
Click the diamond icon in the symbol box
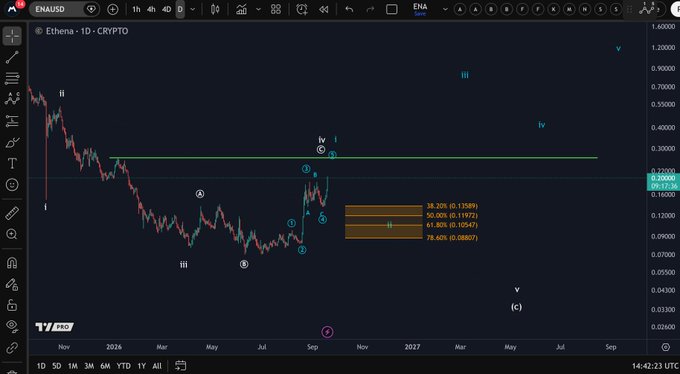[x=91, y=9]
